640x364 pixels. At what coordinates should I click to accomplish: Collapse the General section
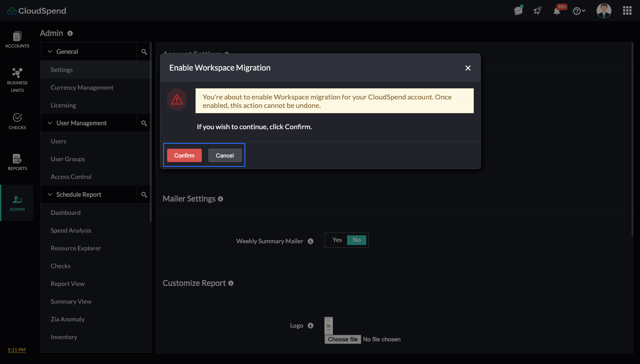click(x=50, y=51)
